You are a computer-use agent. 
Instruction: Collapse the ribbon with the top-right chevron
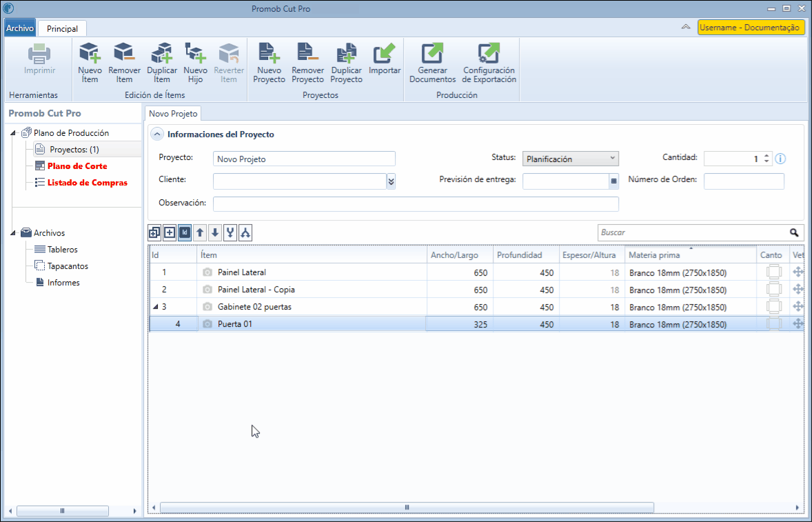686,28
